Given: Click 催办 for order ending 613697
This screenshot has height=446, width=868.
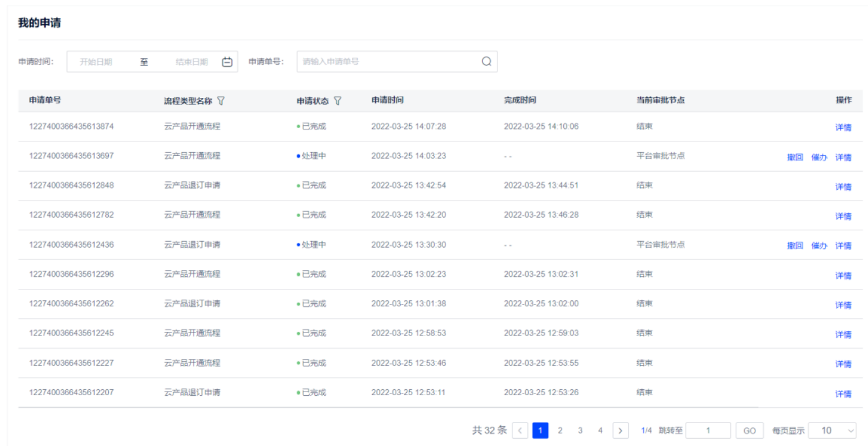Looking at the screenshot, I should 819,157.
